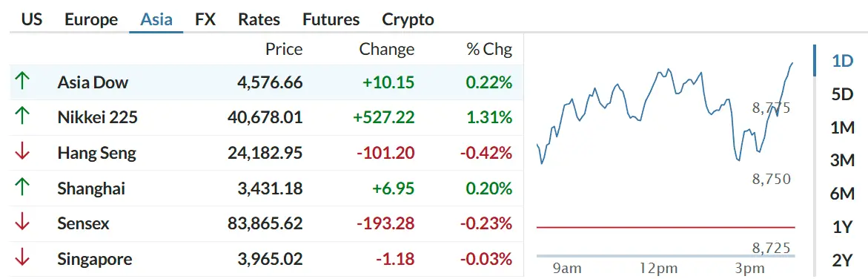Click the green up arrow beside Asia Dow
This screenshot has height=279, width=868.
21,82
